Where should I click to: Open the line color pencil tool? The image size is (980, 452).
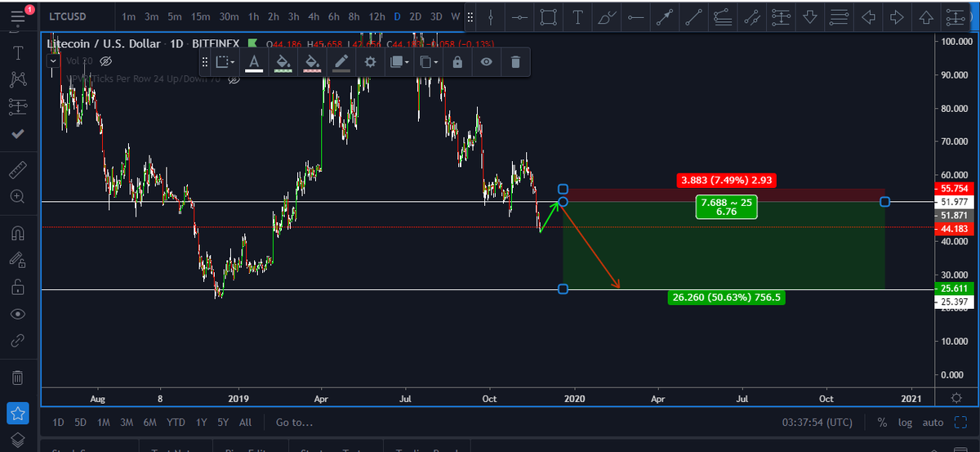[x=341, y=61]
